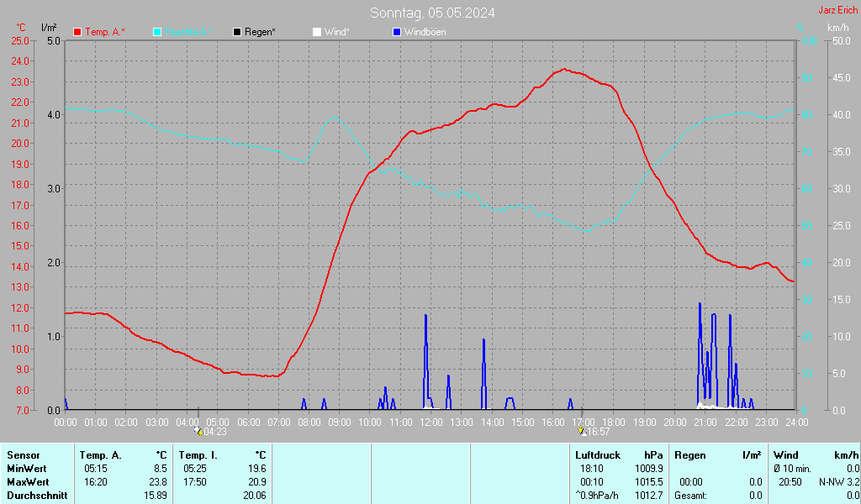
Task: Click the black Regen legend swatch
Action: (237, 33)
